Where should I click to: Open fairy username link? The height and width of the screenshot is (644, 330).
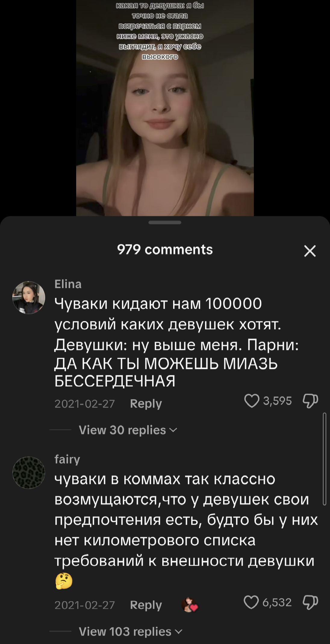tap(67, 459)
